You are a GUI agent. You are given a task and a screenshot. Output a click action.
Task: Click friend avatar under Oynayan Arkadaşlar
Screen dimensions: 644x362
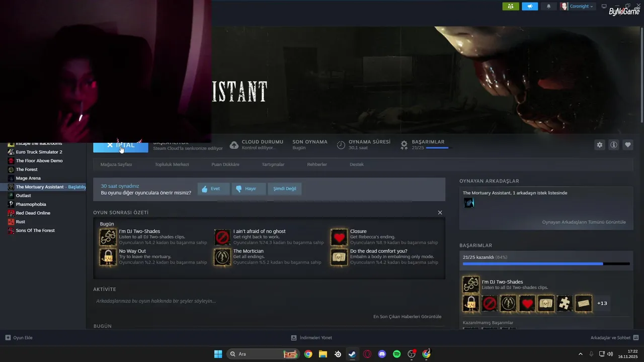click(x=469, y=203)
